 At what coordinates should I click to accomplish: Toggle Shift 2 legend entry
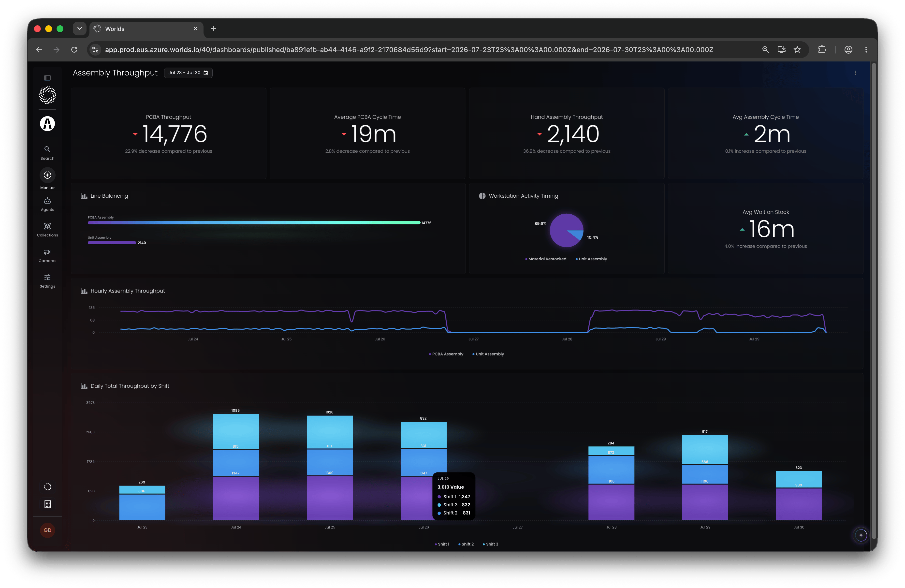[466, 544]
